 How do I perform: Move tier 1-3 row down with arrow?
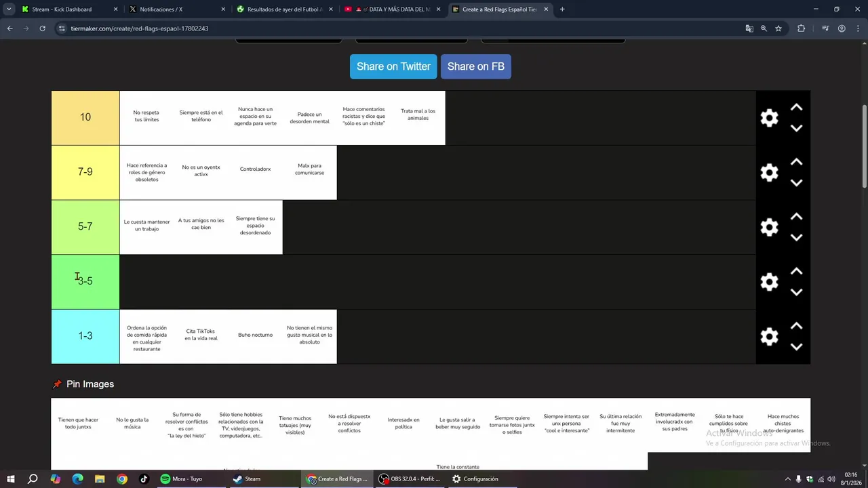pyautogui.click(x=796, y=347)
